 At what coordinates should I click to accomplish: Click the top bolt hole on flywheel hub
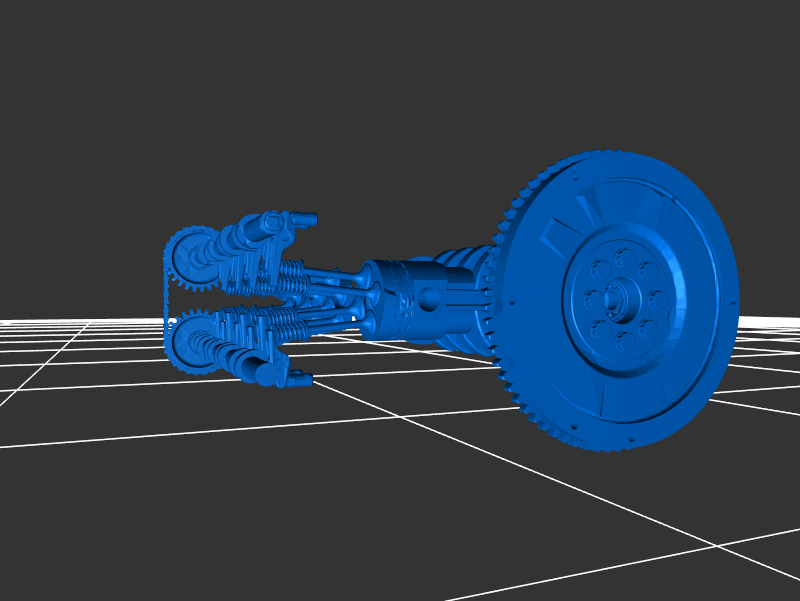point(627,259)
